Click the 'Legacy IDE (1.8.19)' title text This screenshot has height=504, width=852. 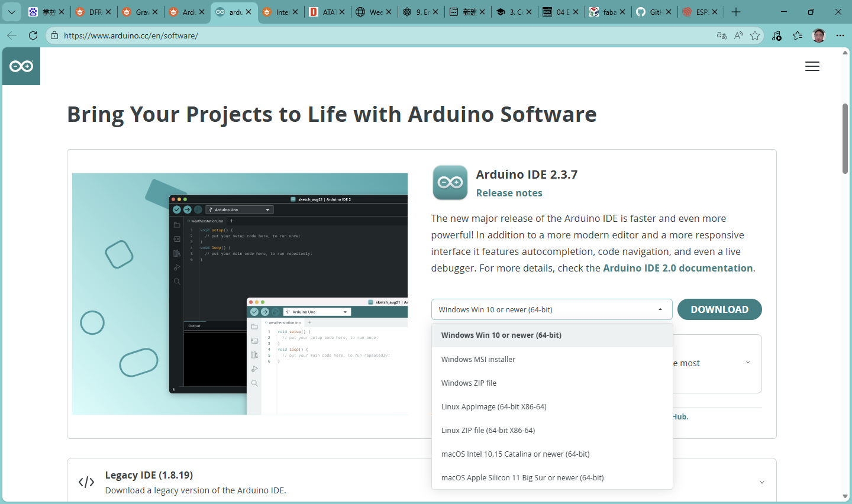point(149,475)
